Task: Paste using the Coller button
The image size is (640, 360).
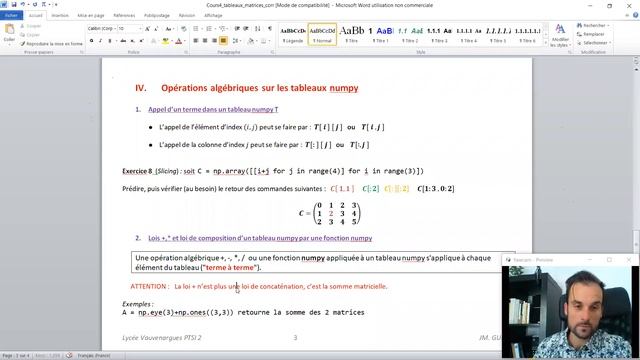Action: [x=9, y=33]
